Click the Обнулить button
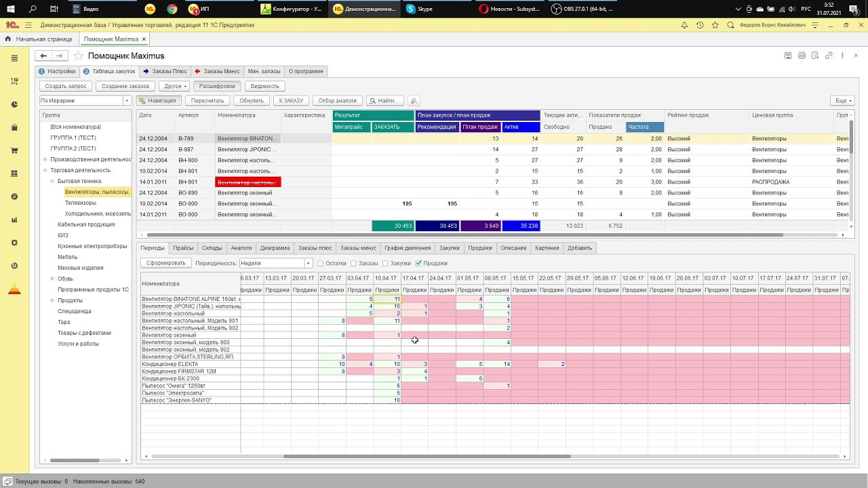The image size is (868, 488). pyautogui.click(x=252, y=100)
